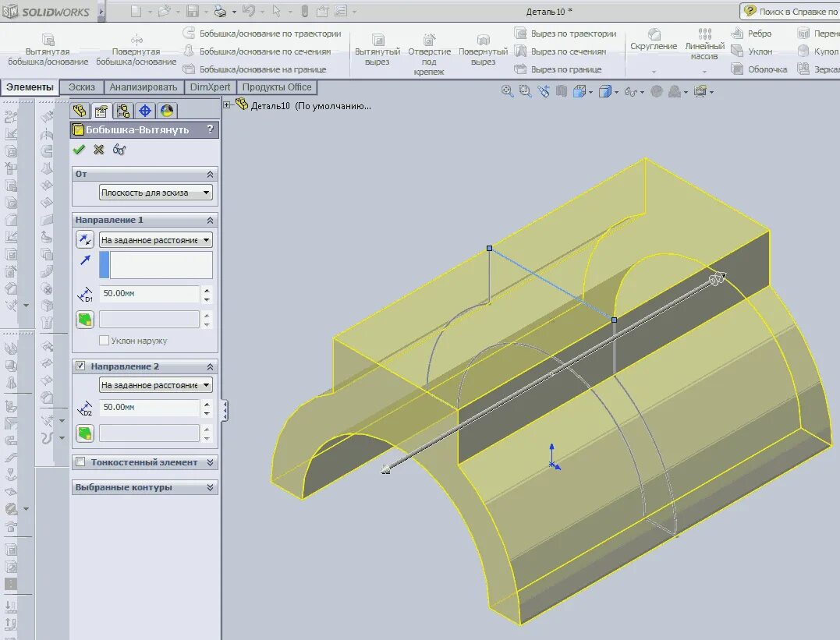Screen dimensions: 840x640
Task: Toggle draft button in Направление 2
Action: click(x=85, y=433)
